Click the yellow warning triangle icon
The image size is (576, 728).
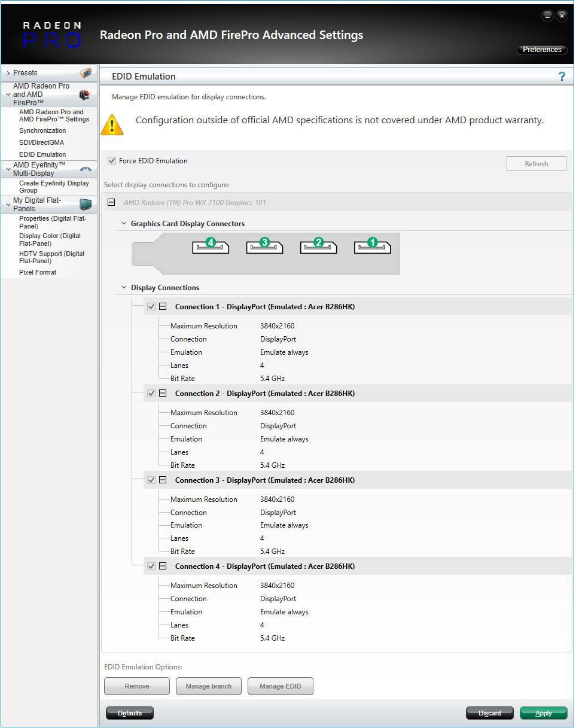(112, 124)
